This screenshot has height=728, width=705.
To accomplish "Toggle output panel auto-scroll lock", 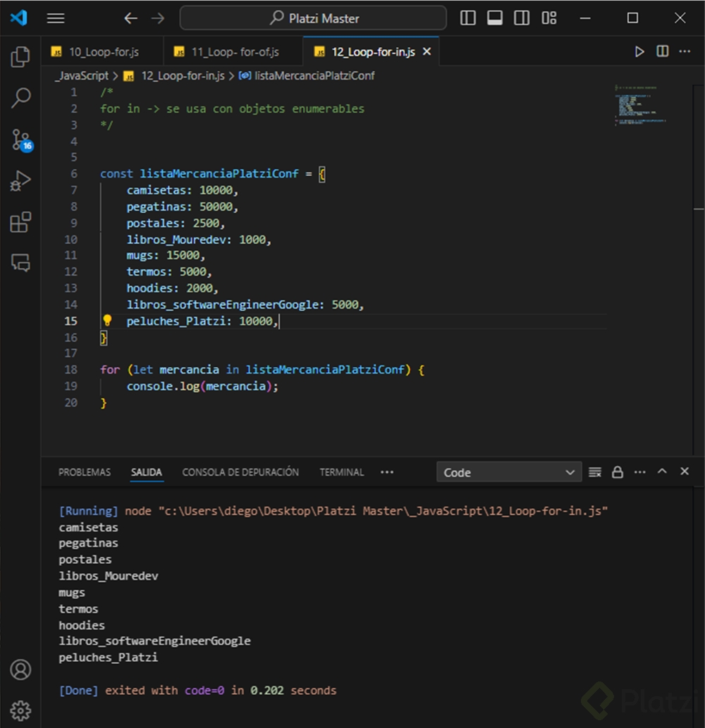I will click(x=618, y=472).
